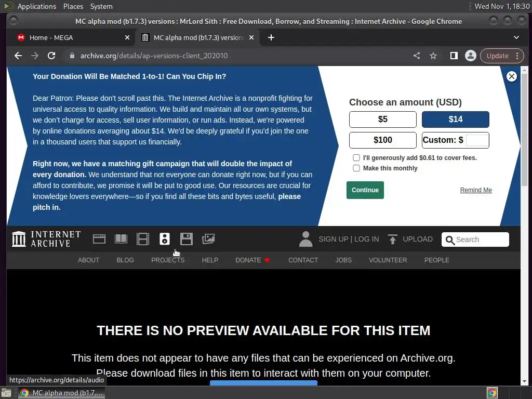
Task: Click the Chrome icon in bottom-right tray
Action: (493, 393)
